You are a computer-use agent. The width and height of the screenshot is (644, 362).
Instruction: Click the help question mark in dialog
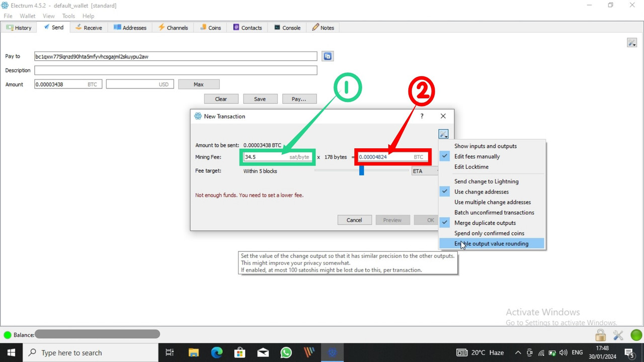[422, 116]
